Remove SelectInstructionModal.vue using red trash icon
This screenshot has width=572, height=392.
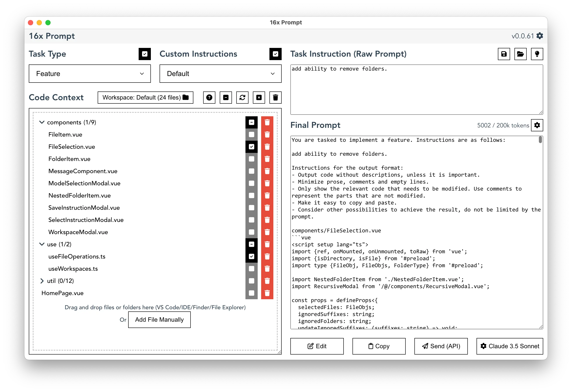pyautogui.click(x=267, y=220)
